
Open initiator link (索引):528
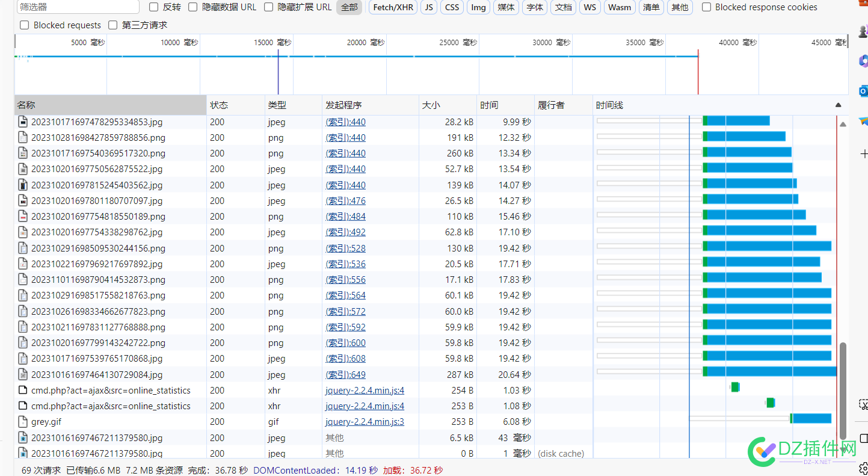[x=346, y=249]
